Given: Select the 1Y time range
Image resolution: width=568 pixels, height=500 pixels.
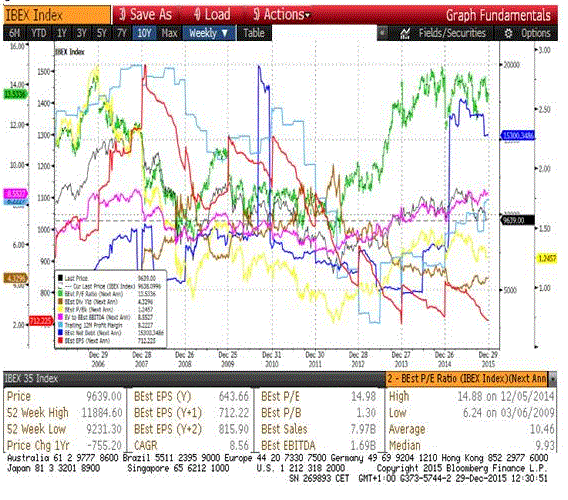Looking at the screenshot, I should 62,33.
